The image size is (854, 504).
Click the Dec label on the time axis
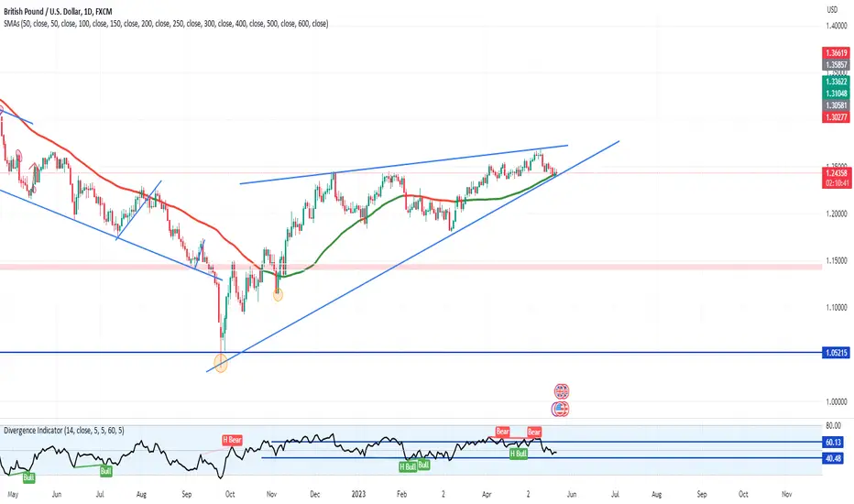(315, 494)
